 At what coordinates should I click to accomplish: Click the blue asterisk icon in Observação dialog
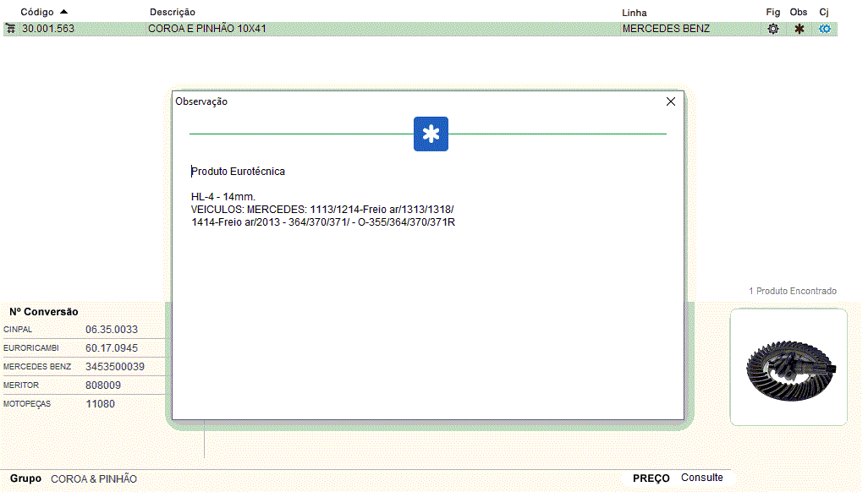431,134
